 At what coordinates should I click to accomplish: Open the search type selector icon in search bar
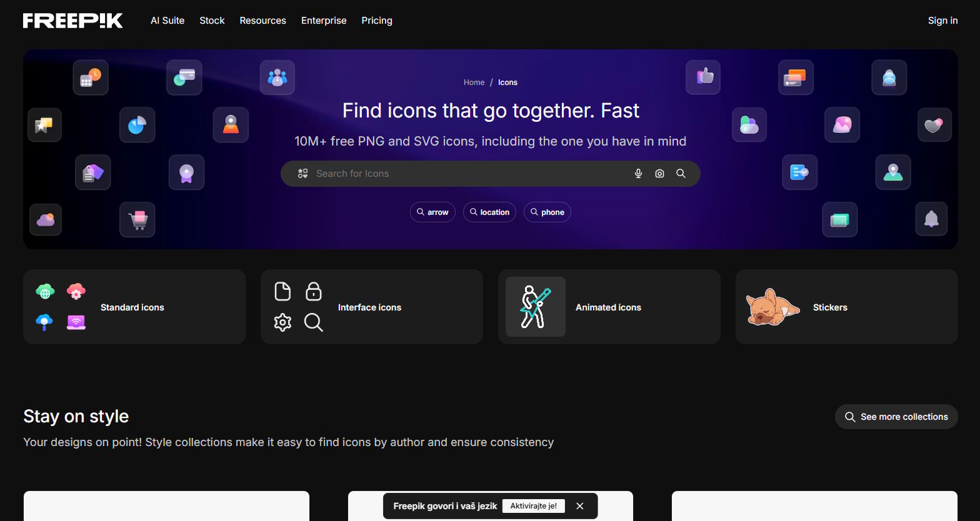[x=302, y=174]
